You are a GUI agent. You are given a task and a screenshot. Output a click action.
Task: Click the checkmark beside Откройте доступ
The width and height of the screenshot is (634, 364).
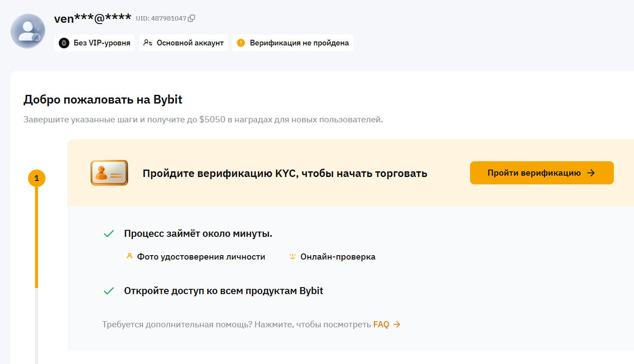pyautogui.click(x=109, y=291)
